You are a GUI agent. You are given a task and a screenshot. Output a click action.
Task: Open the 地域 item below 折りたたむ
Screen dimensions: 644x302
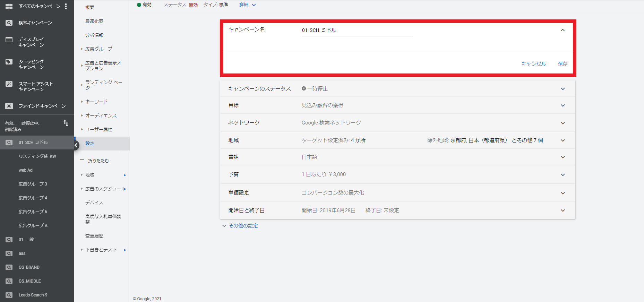tap(90, 175)
